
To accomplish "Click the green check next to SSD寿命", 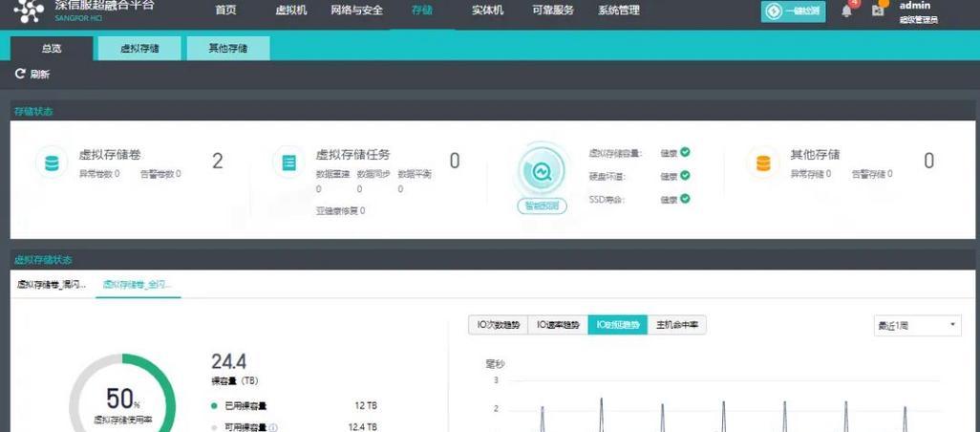I will 685,199.
